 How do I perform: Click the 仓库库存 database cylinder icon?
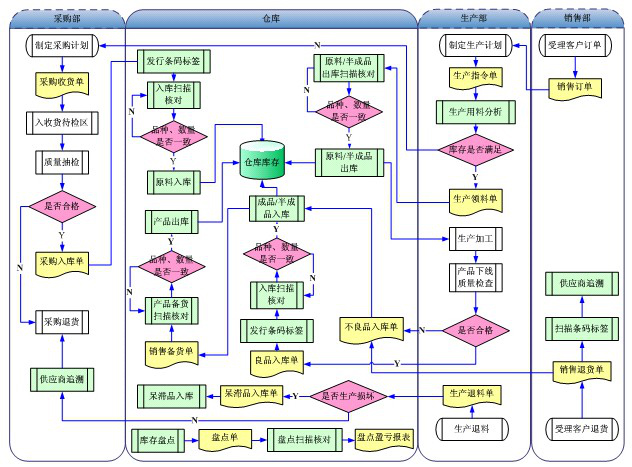tap(263, 160)
